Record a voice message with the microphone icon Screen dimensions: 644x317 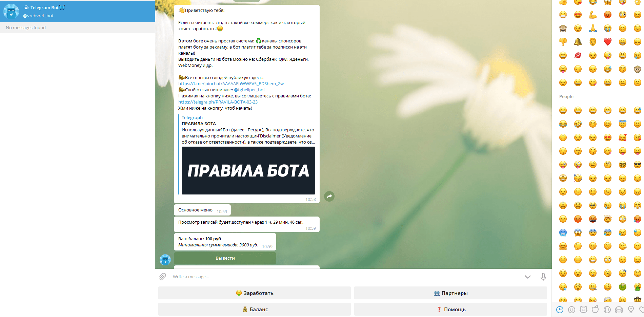pos(543,277)
